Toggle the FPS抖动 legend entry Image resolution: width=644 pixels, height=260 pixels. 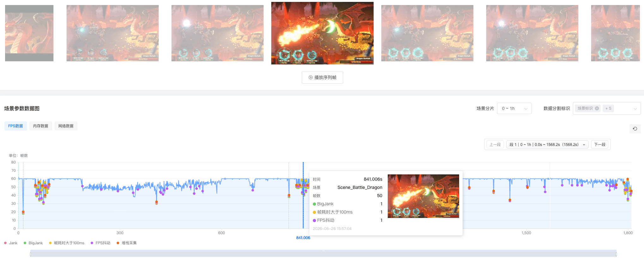coord(100,243)
